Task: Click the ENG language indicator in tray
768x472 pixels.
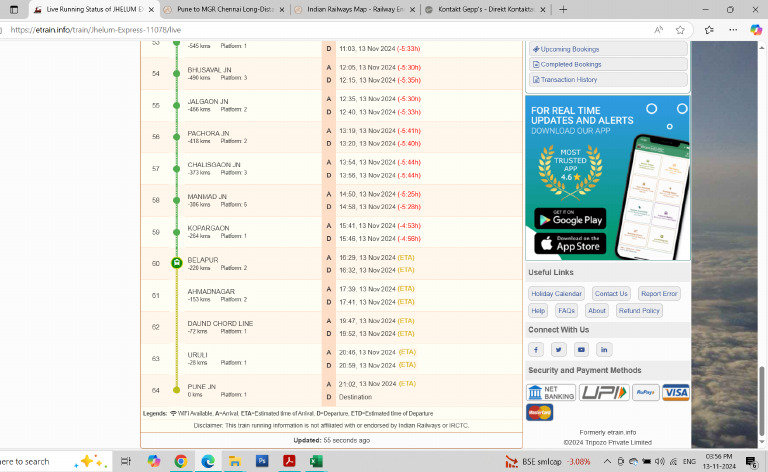Action: coord(689,461)
